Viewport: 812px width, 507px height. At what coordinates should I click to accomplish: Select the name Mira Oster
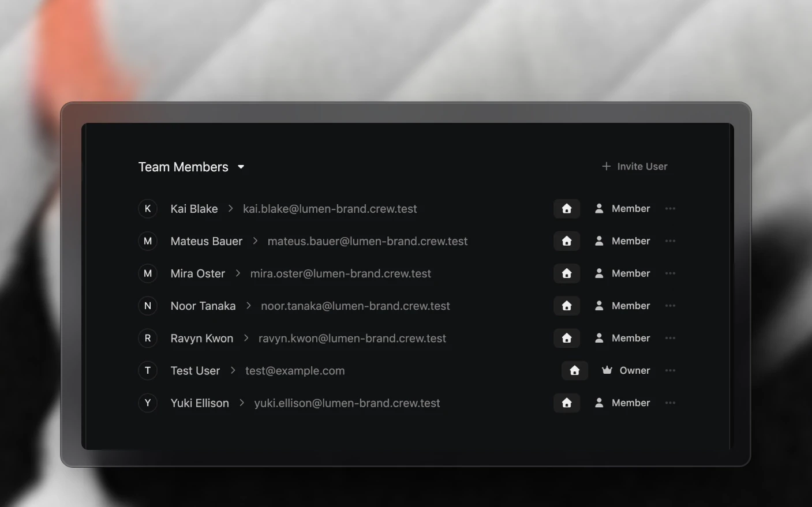[198, 273]
